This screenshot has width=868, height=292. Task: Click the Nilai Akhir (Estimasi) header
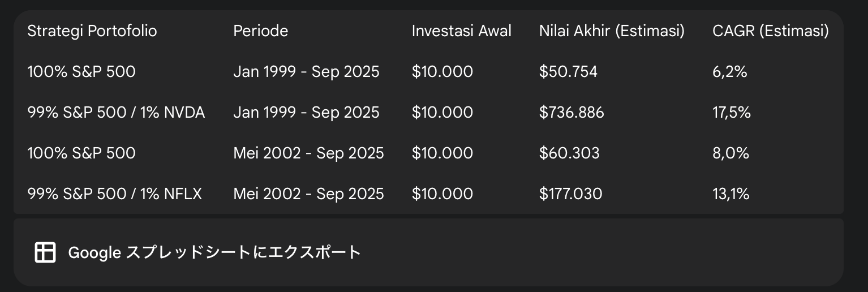612,31
